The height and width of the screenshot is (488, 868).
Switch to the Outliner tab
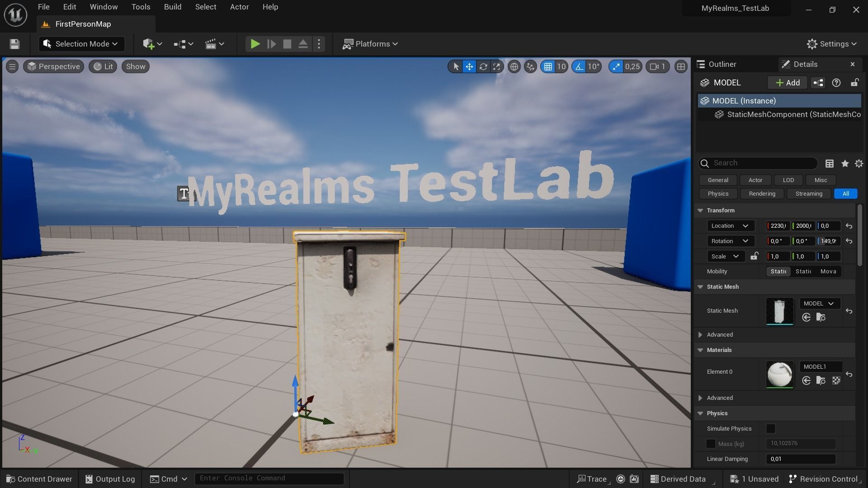point(722,64)
